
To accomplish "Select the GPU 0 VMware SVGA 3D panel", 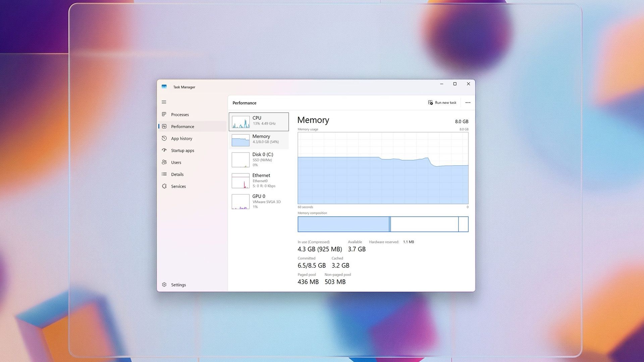I will pos(259,201).
